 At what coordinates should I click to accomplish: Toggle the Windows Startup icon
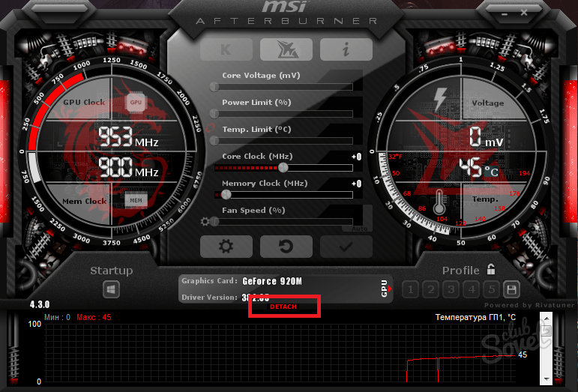[x=111, y=289]
